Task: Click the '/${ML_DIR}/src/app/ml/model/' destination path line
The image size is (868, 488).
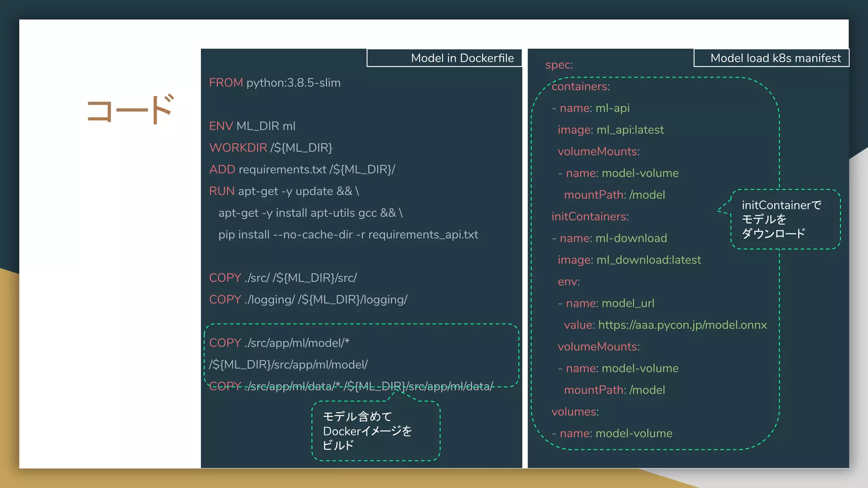Action: click(289, 365)
